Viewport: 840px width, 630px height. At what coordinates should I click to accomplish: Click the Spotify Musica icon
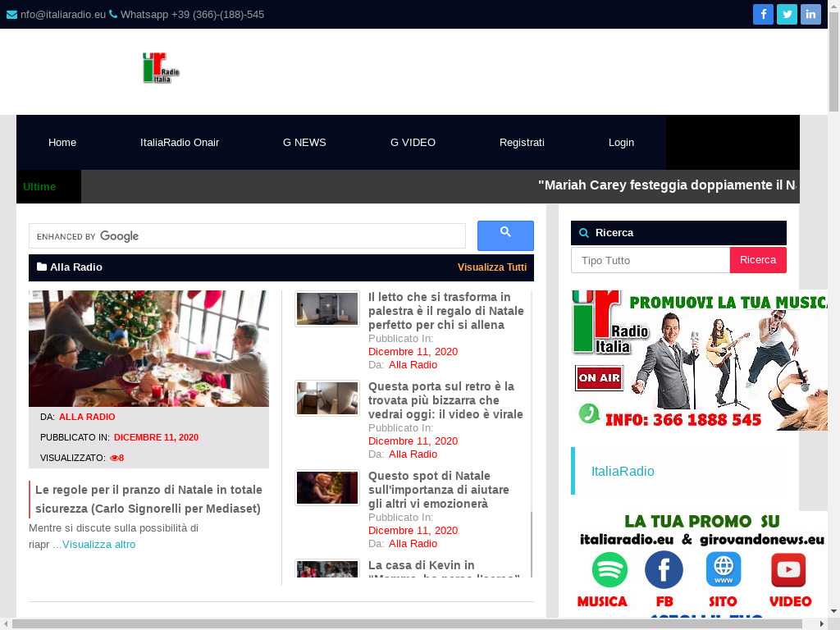[x=609, y=570]
